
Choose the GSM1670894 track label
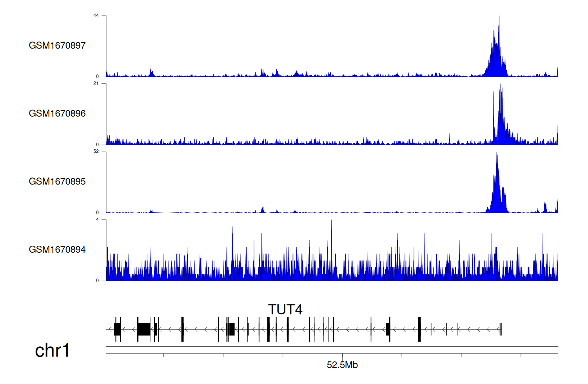click(x=57, y=250)
